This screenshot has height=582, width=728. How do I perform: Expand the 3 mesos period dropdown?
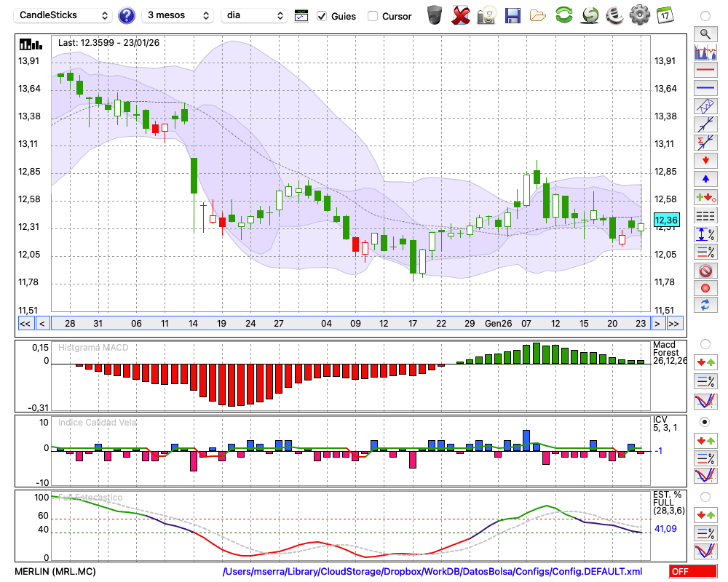178,15
